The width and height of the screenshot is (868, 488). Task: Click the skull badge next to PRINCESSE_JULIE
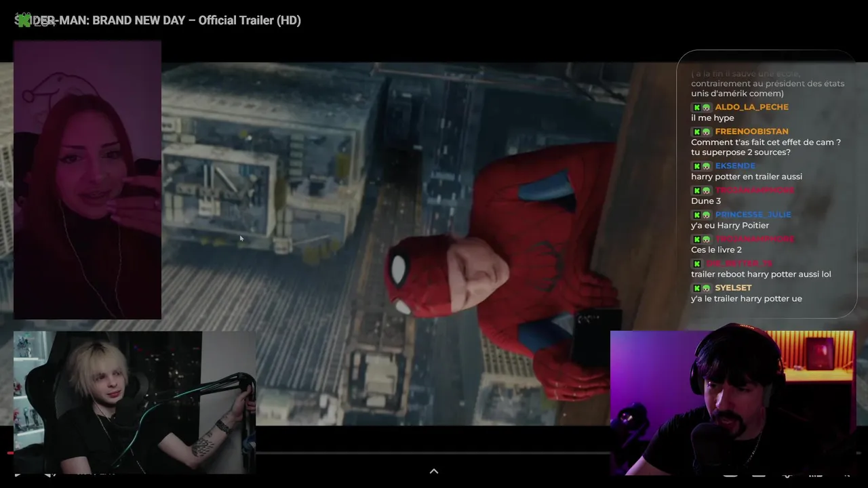[706, 215]
